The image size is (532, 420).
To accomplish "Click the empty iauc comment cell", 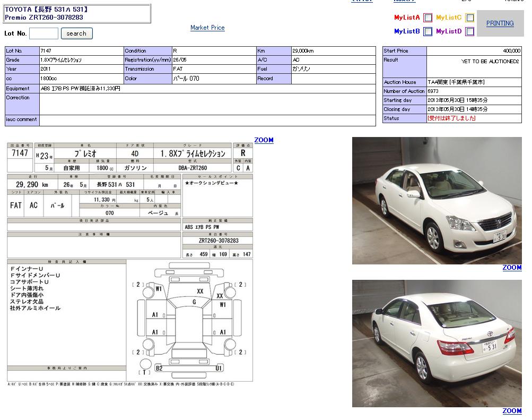I will coord(207,120).
